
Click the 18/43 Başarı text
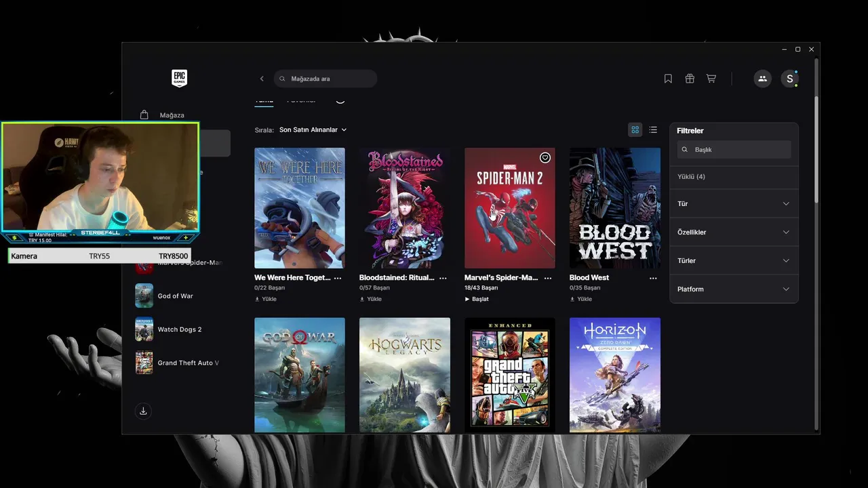point(481,288)
